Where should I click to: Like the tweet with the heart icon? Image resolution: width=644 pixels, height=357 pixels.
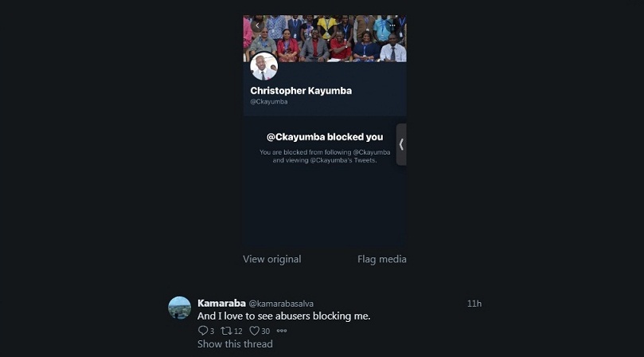(x=255, y=331)
